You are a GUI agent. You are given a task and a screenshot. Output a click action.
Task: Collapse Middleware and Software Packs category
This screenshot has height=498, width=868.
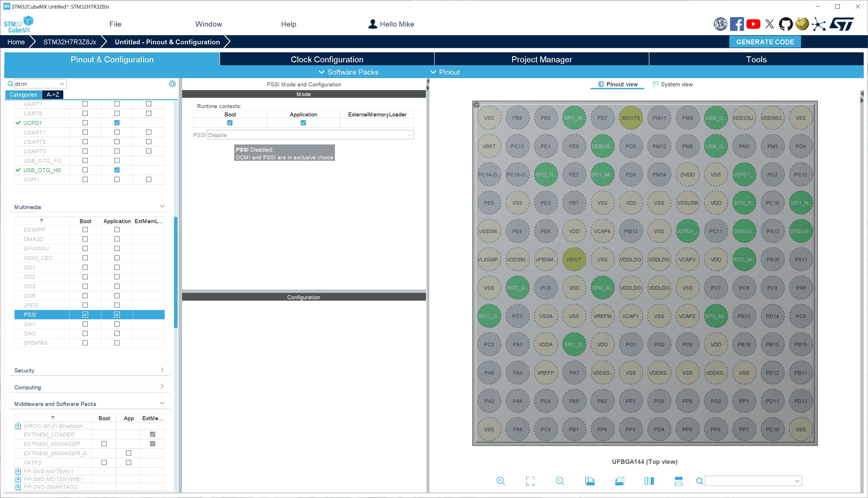click(x=162, y=403)
